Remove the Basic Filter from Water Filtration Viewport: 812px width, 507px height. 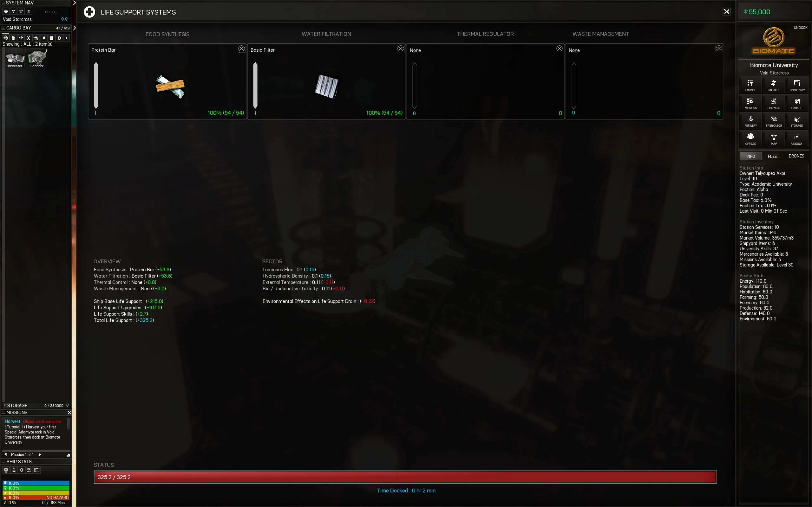click(x=400, y=48)
